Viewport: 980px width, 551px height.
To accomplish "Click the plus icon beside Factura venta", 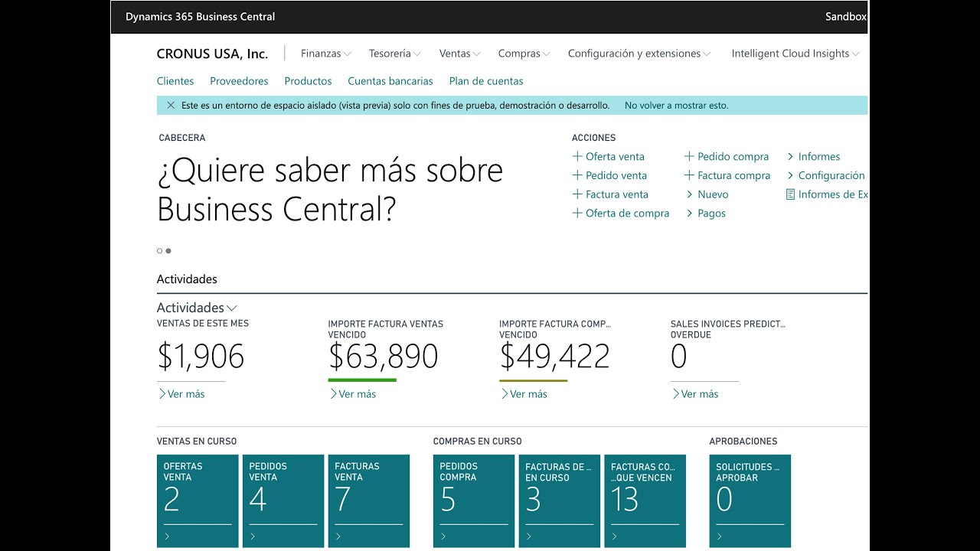I will pyautogui.click(x=577, y=194).
